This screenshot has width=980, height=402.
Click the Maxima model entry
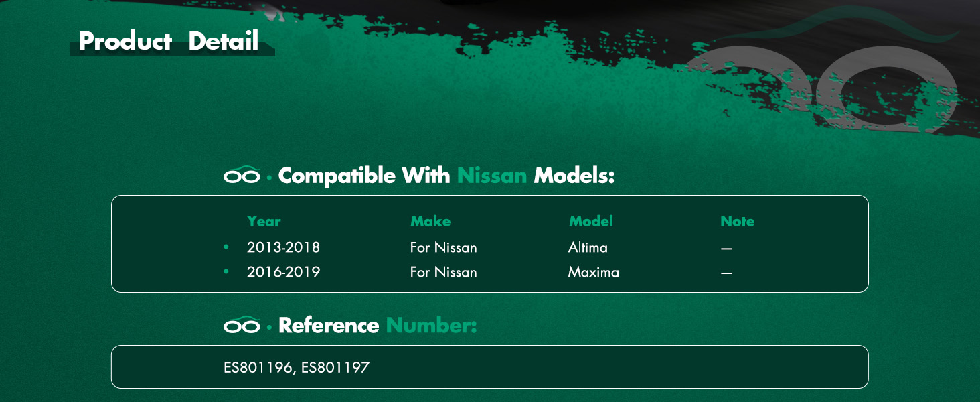pyautogui.click(x=594, y=272)
